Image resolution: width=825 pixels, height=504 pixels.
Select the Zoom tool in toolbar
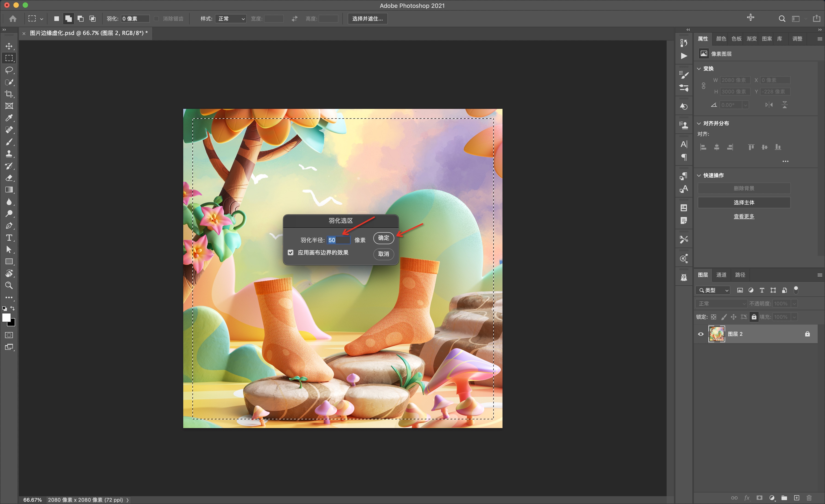coord(9,285)
